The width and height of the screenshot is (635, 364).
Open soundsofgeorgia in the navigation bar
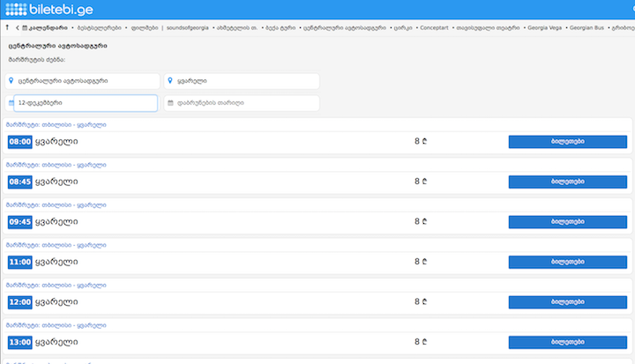point(187,28)
